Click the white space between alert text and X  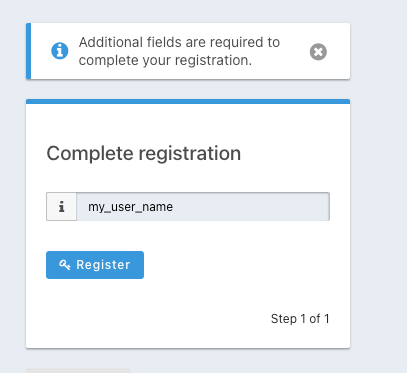pyautogui.click(x=295, y=52)
